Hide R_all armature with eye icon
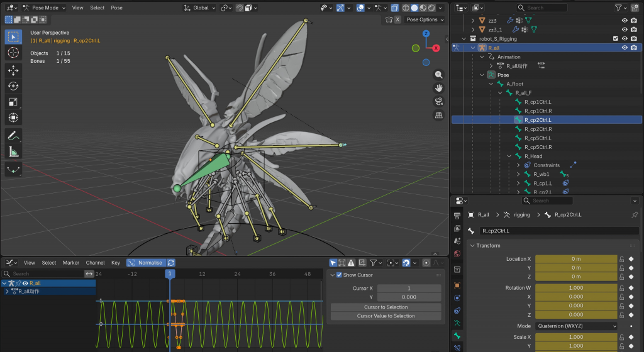 pyautogui.click(x=625, y=48)
